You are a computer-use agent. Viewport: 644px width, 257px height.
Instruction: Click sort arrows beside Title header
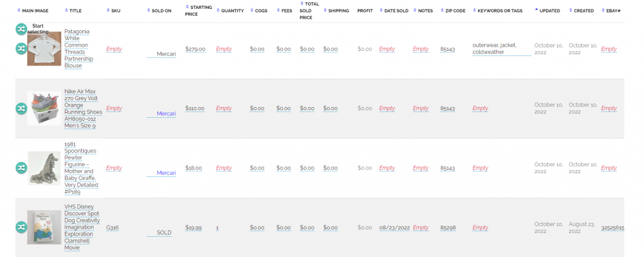[x=67, y=11]
